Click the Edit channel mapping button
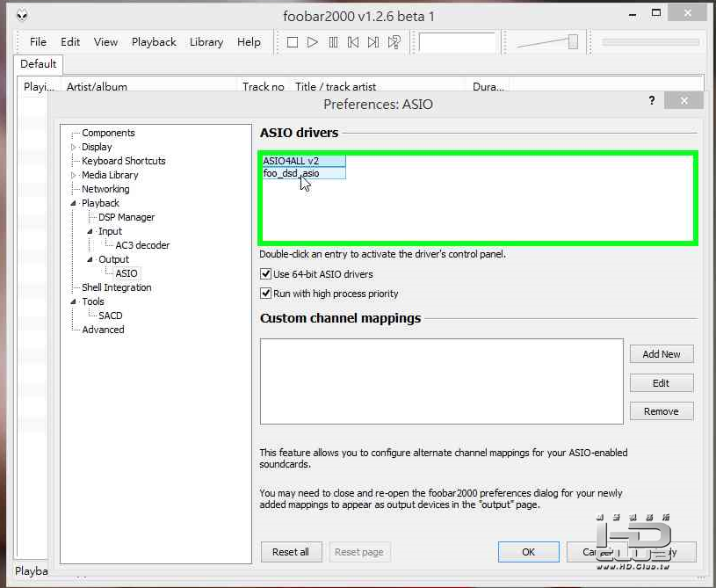 (x=662, y=383)
